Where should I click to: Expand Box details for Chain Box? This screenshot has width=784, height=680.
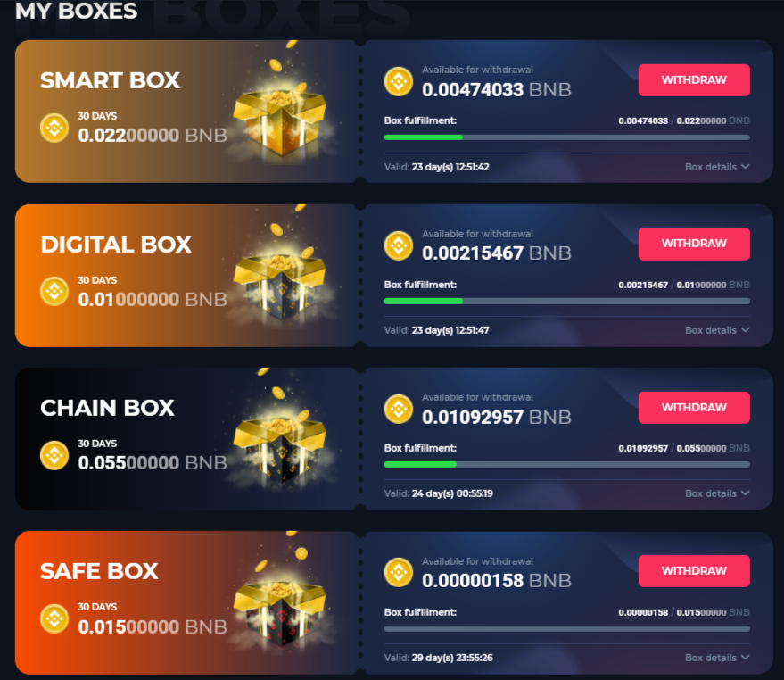717,493
